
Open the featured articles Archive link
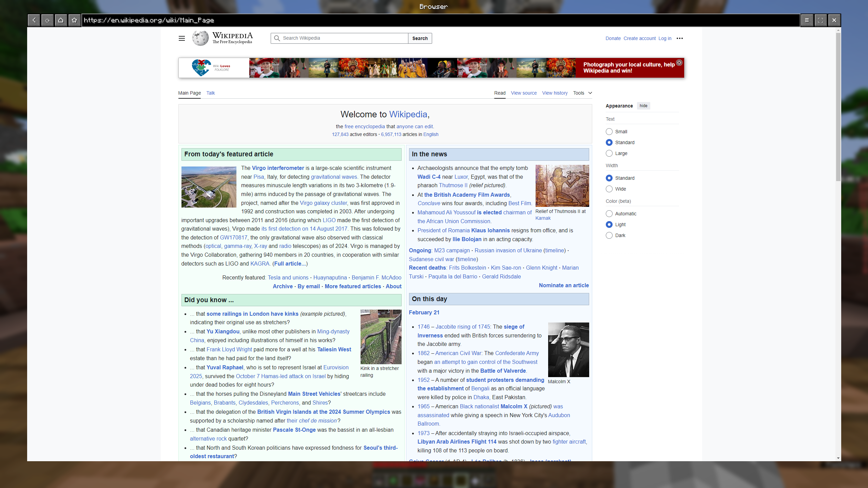(x=283, y=286)
